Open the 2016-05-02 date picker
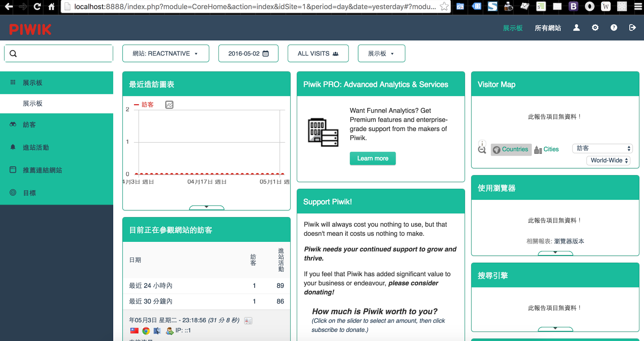 click(x=248, y=54)
